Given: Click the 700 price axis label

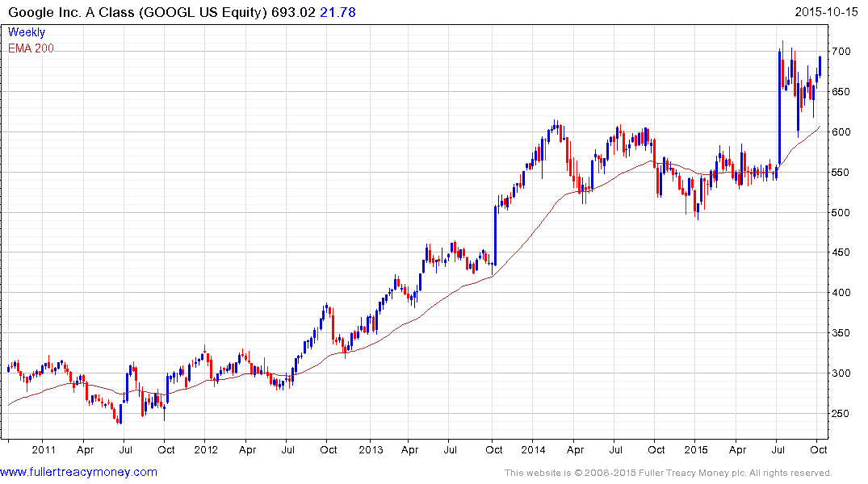Looking at the screenshot, I should click(x=841, y=52).
